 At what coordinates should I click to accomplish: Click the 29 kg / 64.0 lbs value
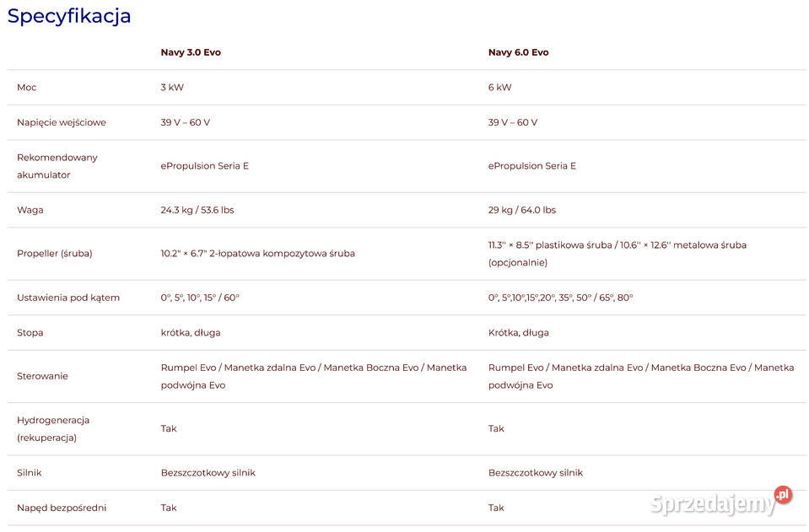521,210
